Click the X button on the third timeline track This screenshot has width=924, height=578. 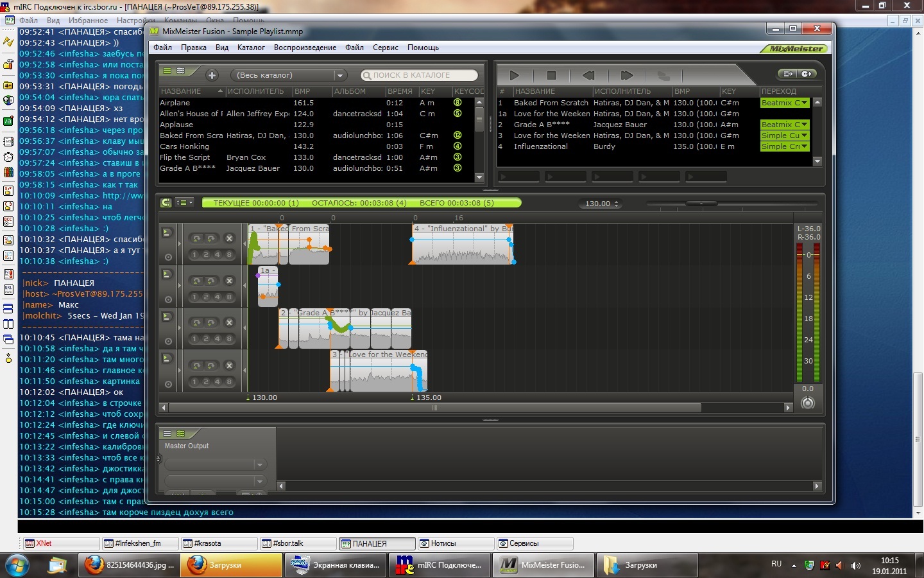point(229,322)
